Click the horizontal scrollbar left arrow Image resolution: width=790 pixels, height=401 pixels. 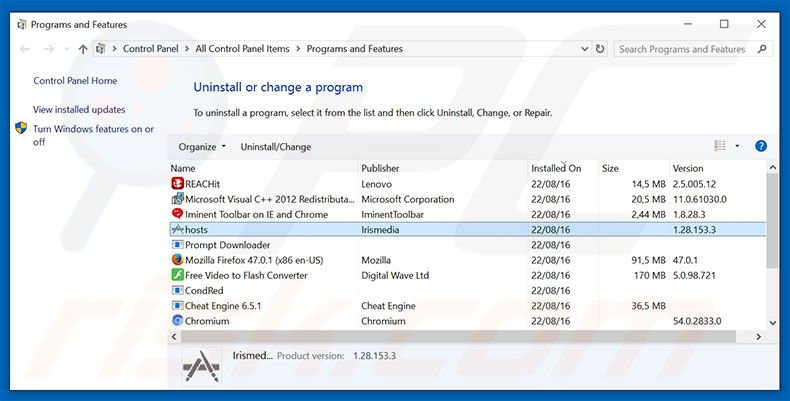[175, 336]
